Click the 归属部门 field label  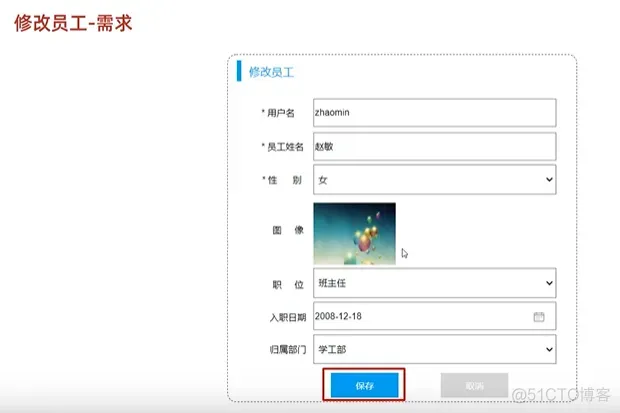click(x=288, y=350)
